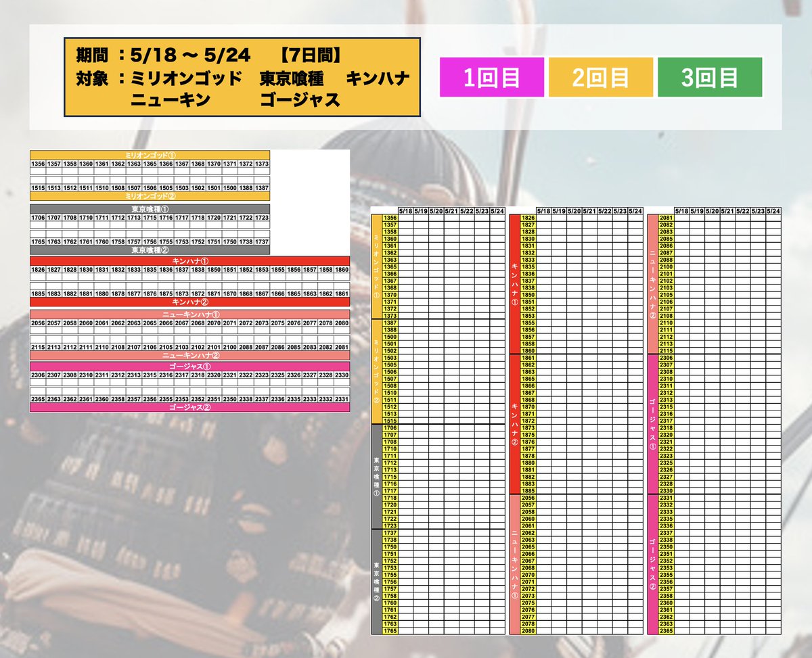Select the red キンハナ② bar in floor map

189,302
